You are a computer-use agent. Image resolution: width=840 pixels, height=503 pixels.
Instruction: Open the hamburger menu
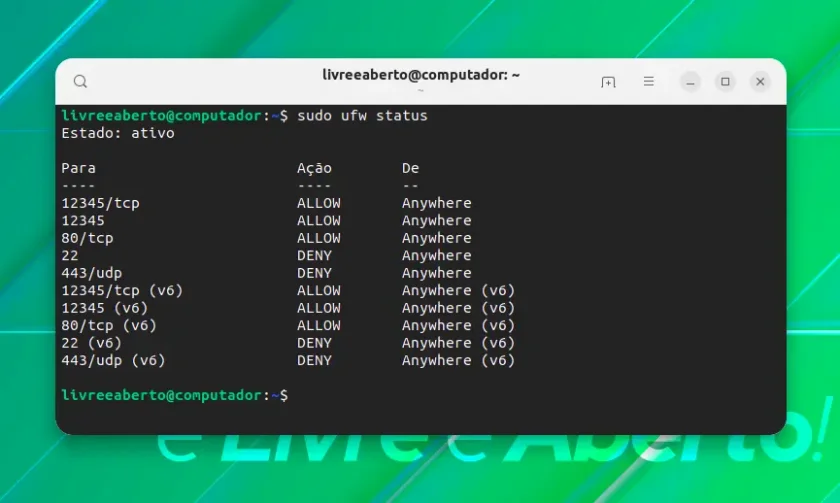[649, 81]
